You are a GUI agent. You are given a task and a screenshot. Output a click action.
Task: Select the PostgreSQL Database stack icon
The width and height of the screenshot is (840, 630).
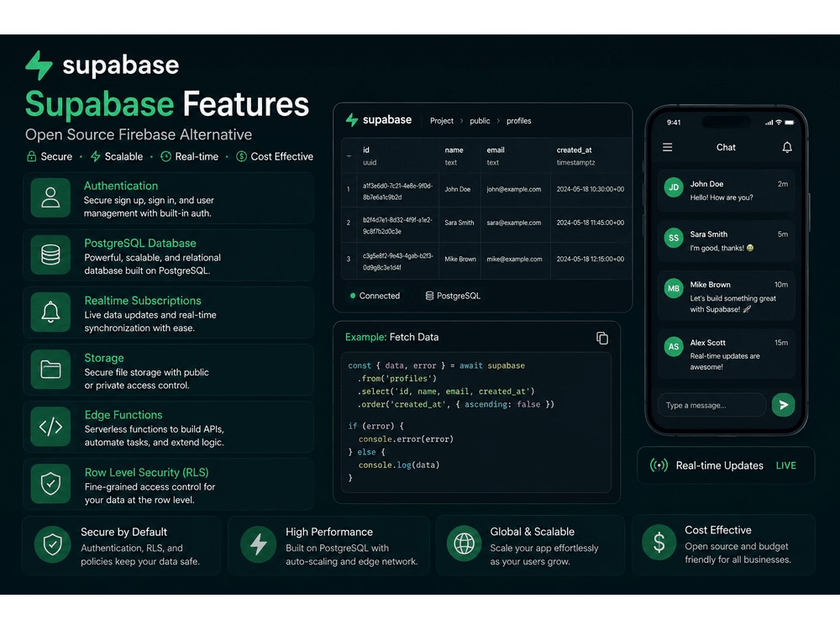tap(50, 255)
